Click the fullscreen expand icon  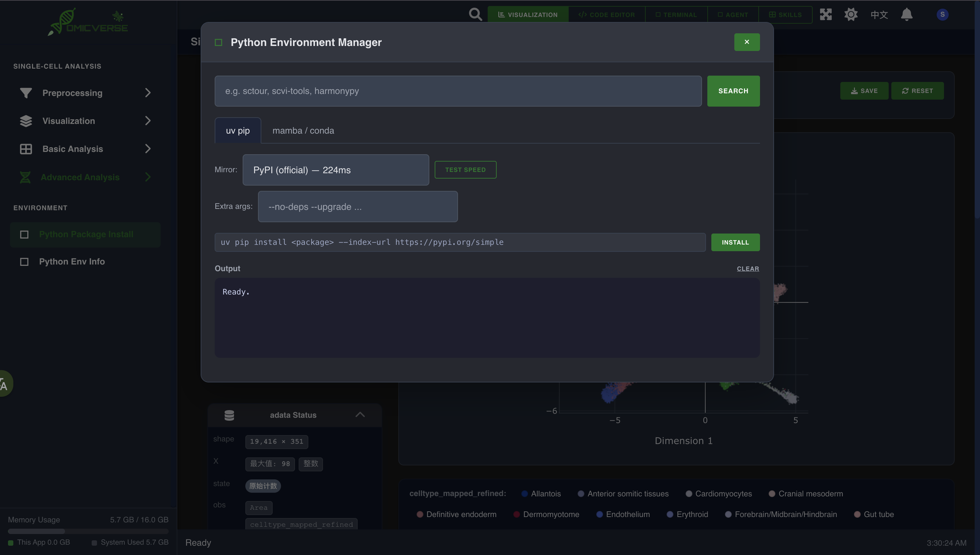coord(826,14)
